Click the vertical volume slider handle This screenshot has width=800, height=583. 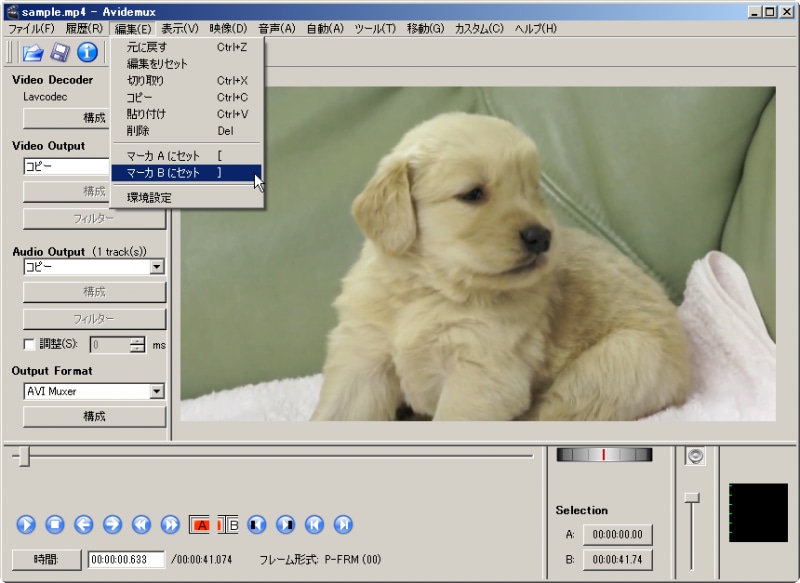tap(691, 497)
